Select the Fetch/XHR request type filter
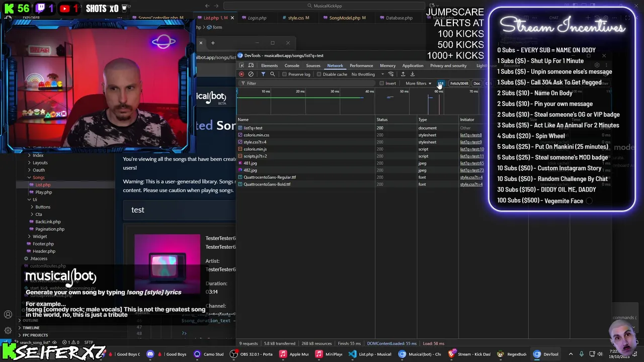Screen dimensions: 644x362 459,83
